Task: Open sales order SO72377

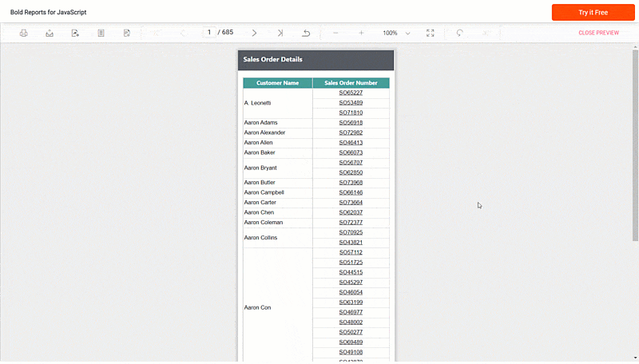Action: tap(351, 222)
